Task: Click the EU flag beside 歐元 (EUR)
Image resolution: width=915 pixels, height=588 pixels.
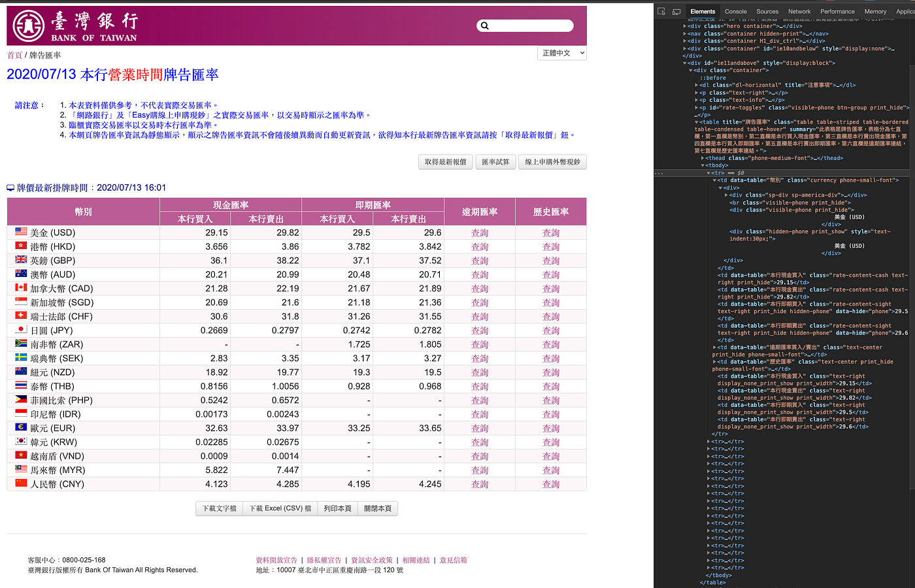Action: [x=20, y=428]
